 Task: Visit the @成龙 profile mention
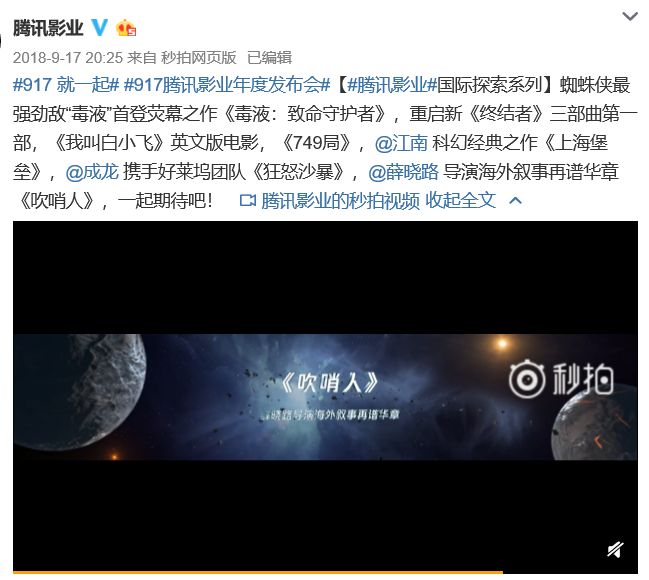(92, 172)
